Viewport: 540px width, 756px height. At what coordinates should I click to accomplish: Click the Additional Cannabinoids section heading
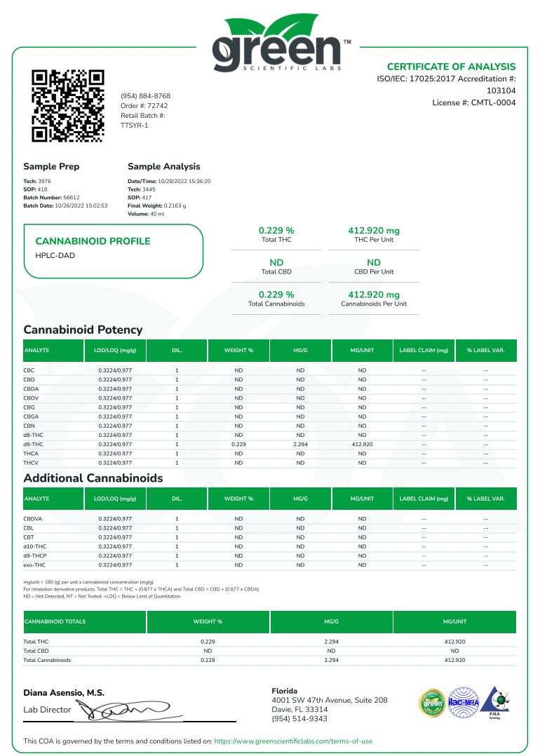tap(93, 478)
